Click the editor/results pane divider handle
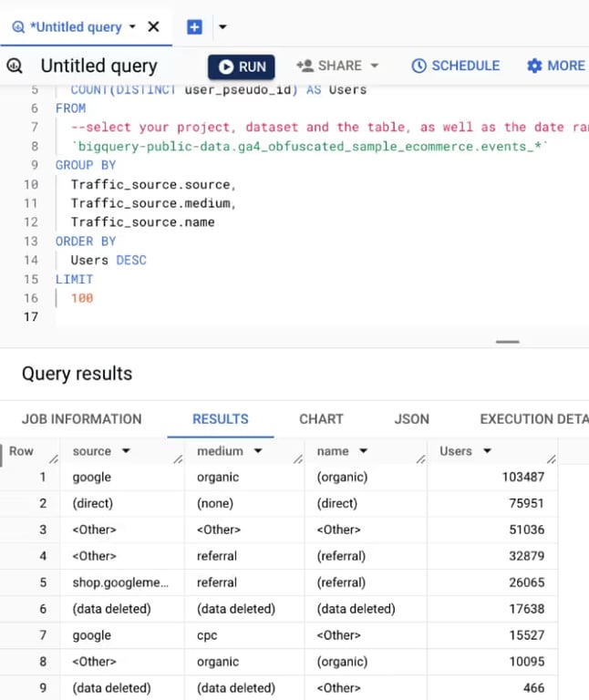This screenshot has width=589, height=700. (x=508, y=342)
